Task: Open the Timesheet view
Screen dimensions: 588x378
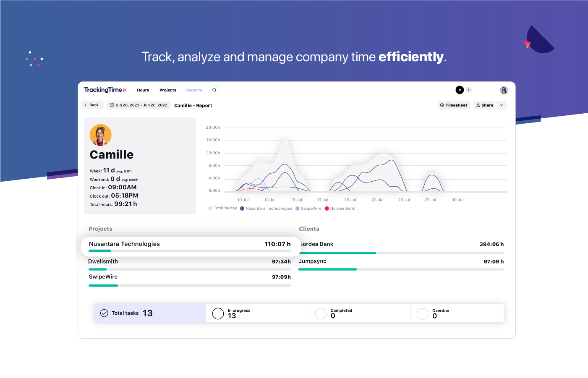Action: (454, 105)
